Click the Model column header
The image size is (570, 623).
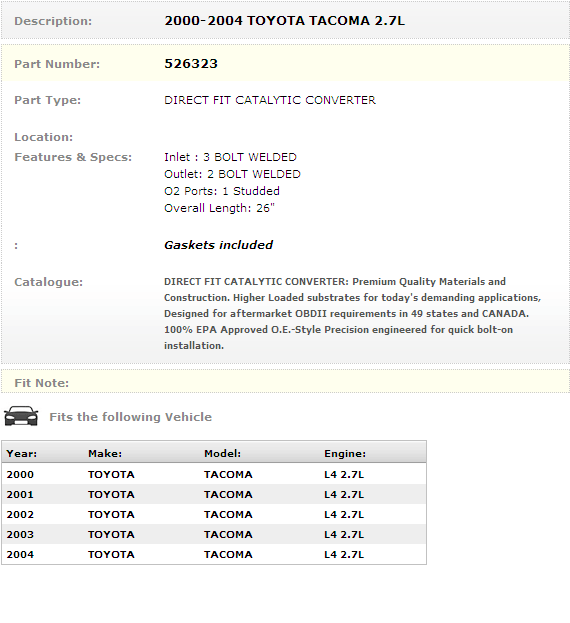(222, 453)
